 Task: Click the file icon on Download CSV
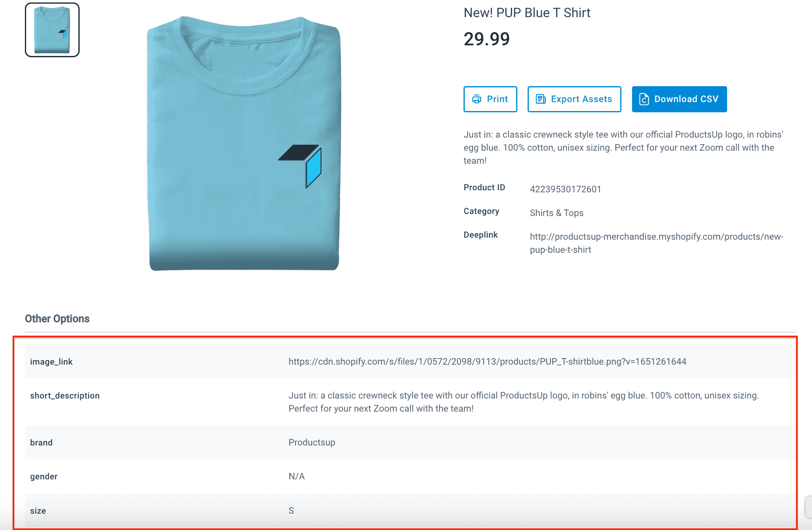coord(644,99)
